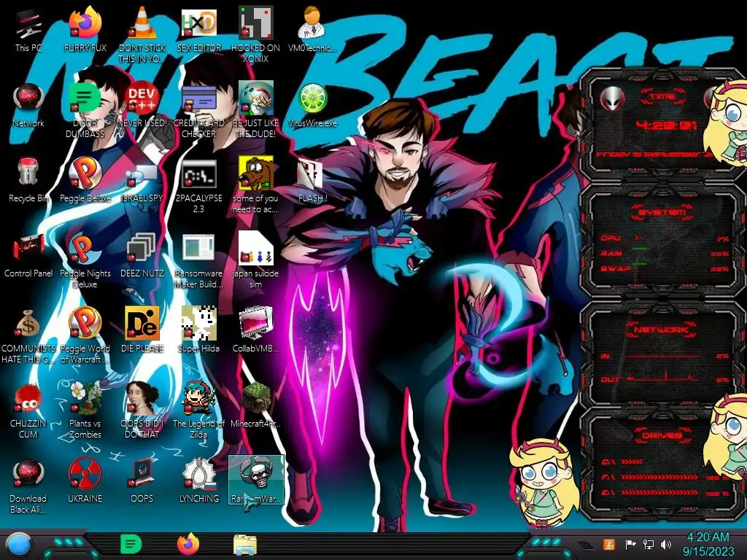This screenshot has width=747, height=560.
Task: Open the volume speaker tray icon
Action: pos(667,544)
